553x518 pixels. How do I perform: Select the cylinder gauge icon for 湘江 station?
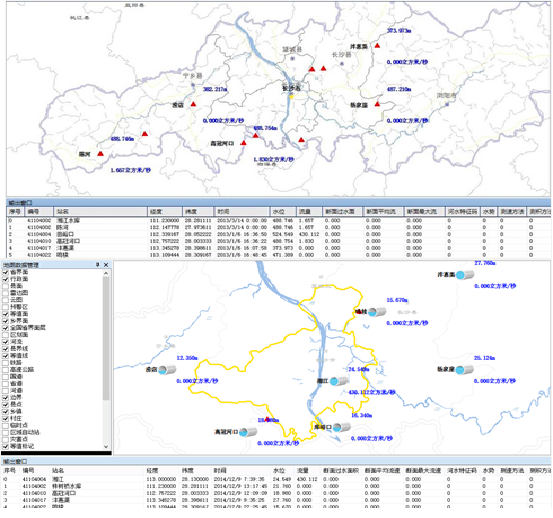pyautogui.click(x=339, y=381)
